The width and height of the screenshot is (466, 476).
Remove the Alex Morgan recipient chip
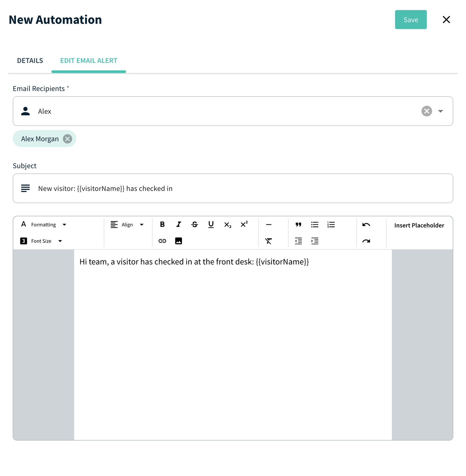(68, 139)
